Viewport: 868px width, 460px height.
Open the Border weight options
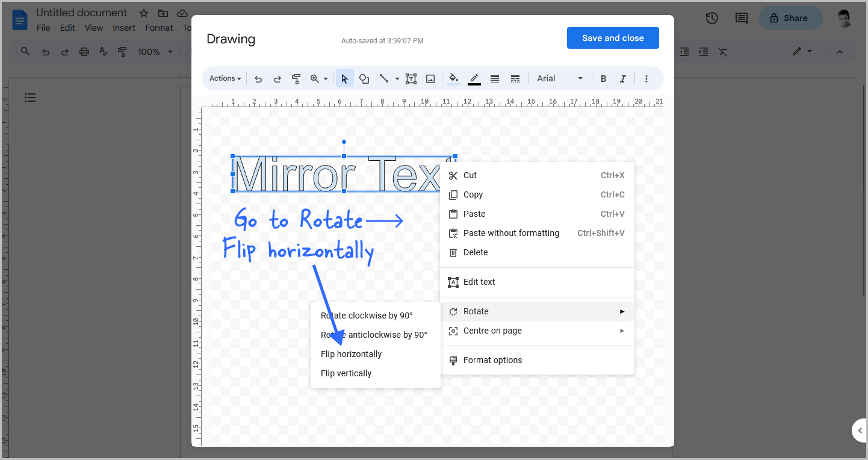494,78
